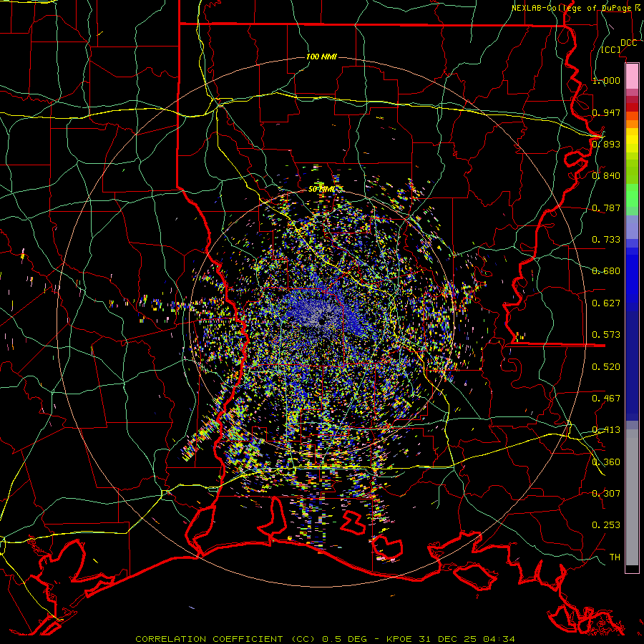Click the [CC] units label
Viewport: 644px width, 644px height.
[x=611, y=49]
